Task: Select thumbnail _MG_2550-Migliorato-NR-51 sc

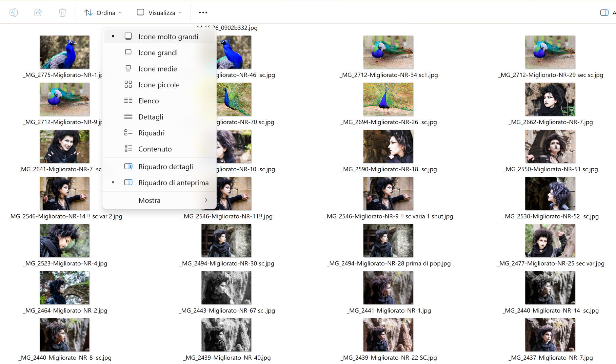Action: pyautogui.click(x=550, y=146)
